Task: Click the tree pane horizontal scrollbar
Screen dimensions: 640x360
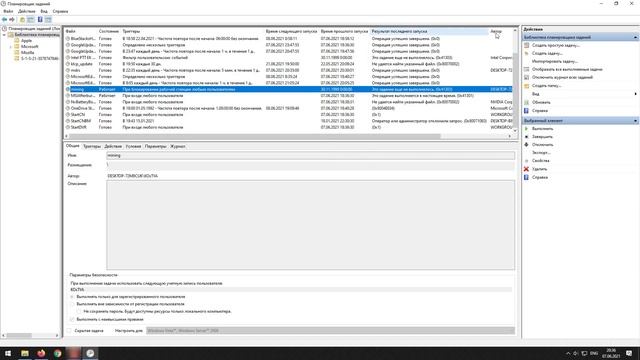Action: pos(31,336)
